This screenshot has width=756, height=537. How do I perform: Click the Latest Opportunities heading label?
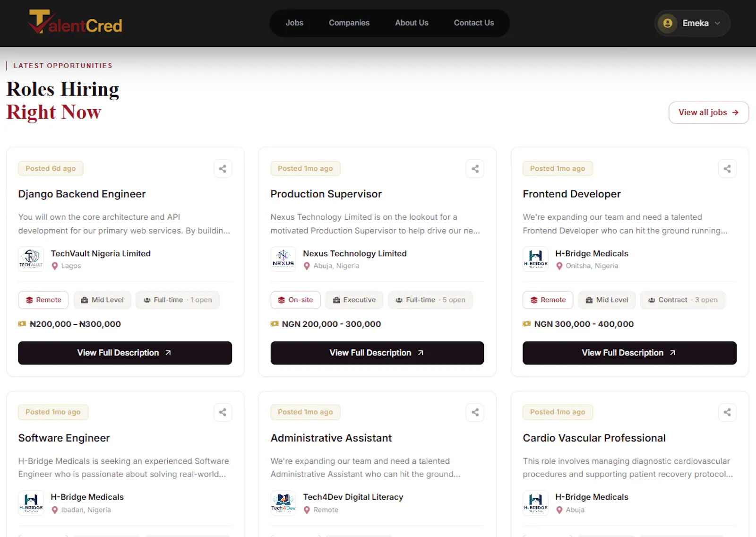point(63,66)
